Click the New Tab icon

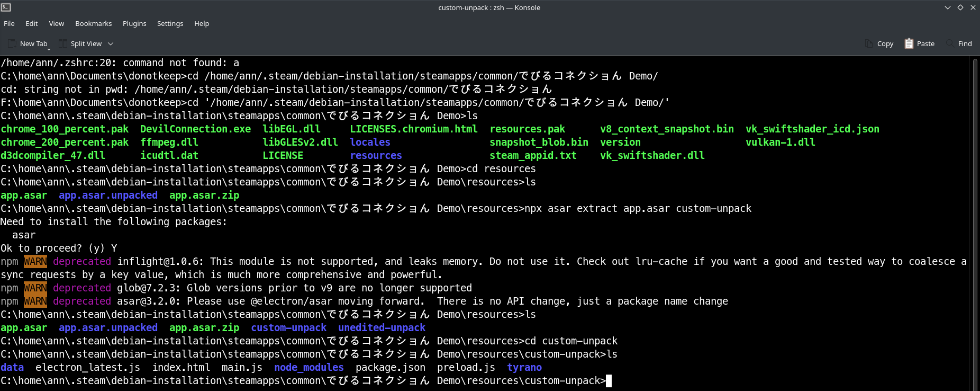click(11, 43)
